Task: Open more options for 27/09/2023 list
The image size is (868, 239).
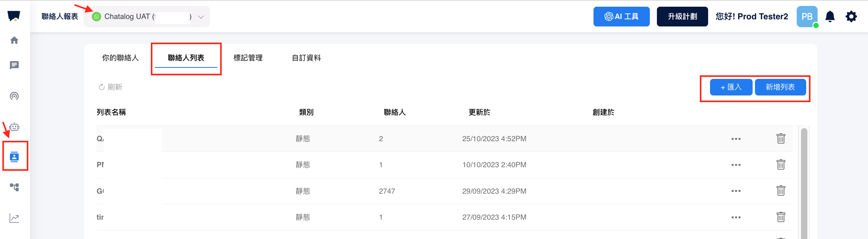Action: coord(736,217)
